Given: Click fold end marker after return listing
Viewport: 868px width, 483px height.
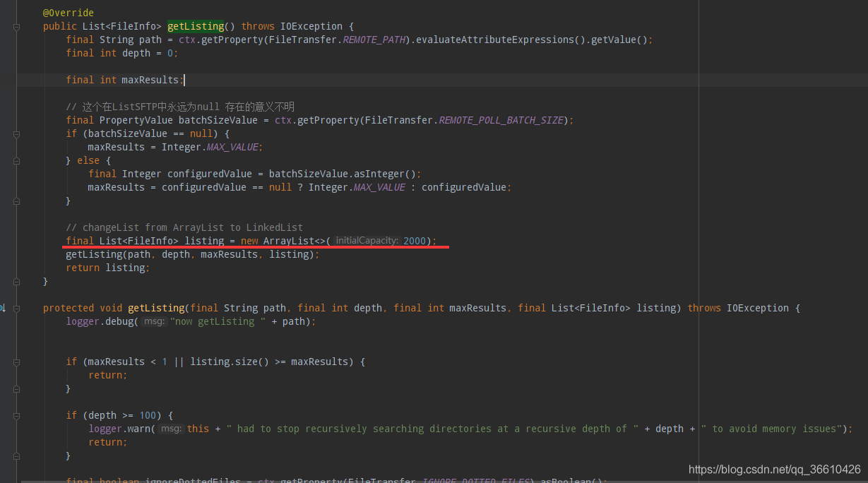Looking at the screenshot, I should [x=16, y=282].
